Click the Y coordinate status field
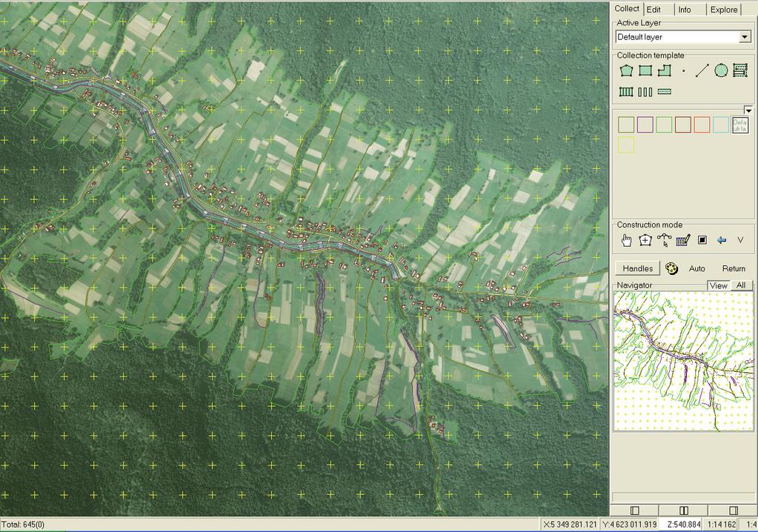Viewport: 758px width, 532px height. pos(629,525)
